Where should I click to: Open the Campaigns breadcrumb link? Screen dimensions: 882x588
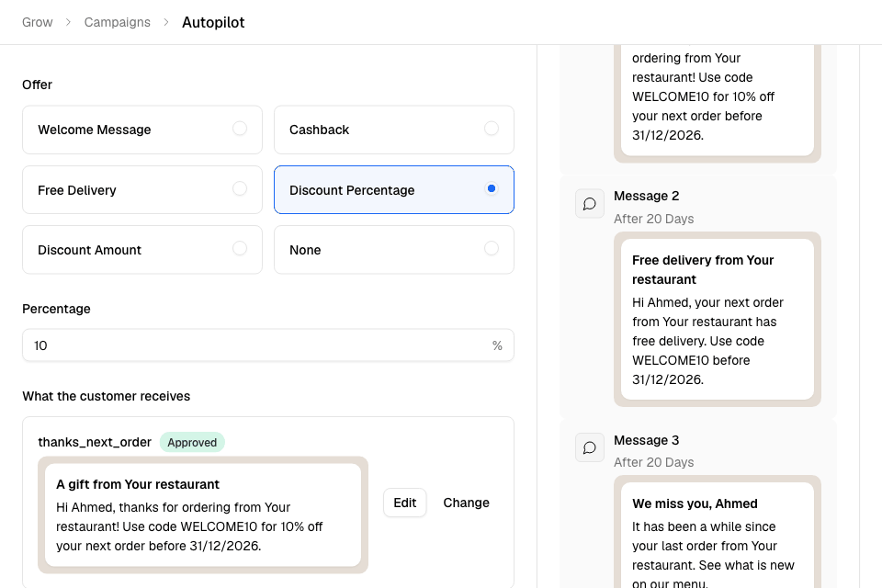tap(117, 22)
